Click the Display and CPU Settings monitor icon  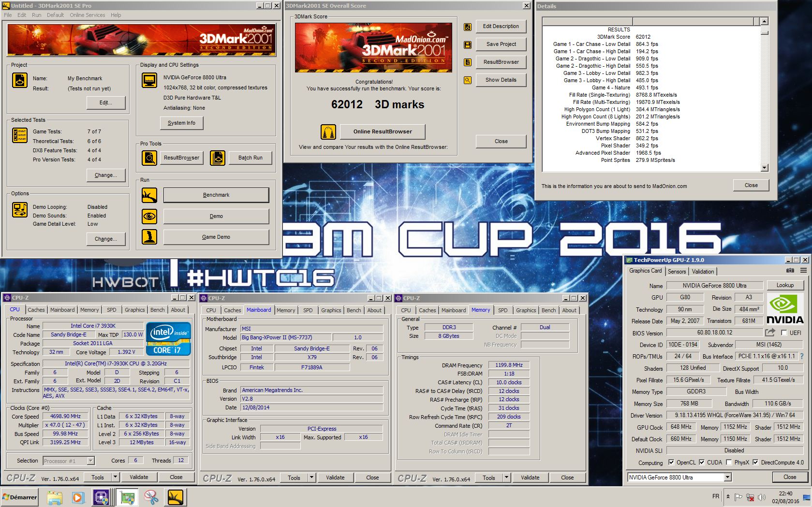(x=149, y=80)
